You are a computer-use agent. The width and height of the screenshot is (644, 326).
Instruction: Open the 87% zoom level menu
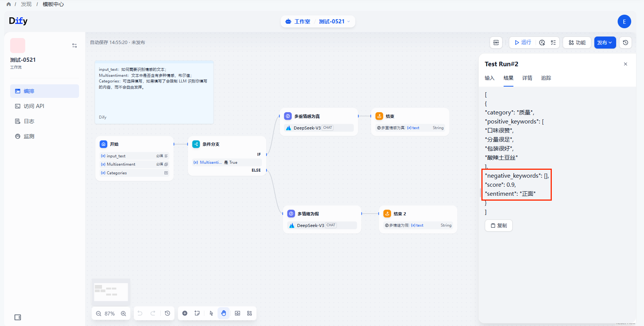tap(110, 314)
